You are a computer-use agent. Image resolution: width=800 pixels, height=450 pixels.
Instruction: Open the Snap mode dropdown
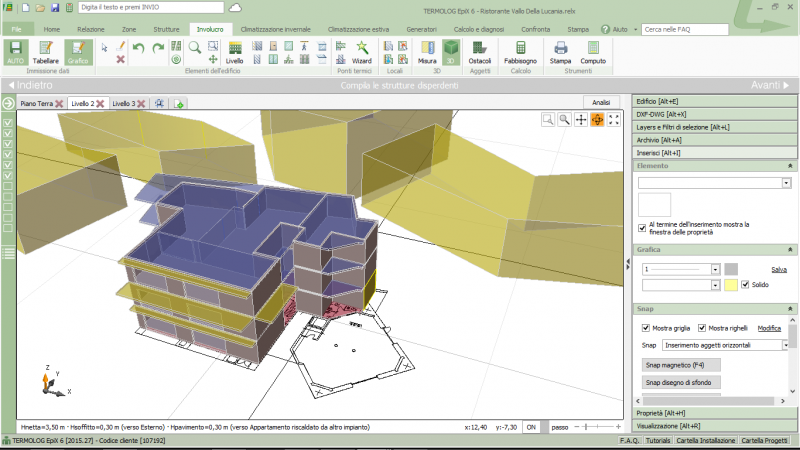click(x=785, y=345)
